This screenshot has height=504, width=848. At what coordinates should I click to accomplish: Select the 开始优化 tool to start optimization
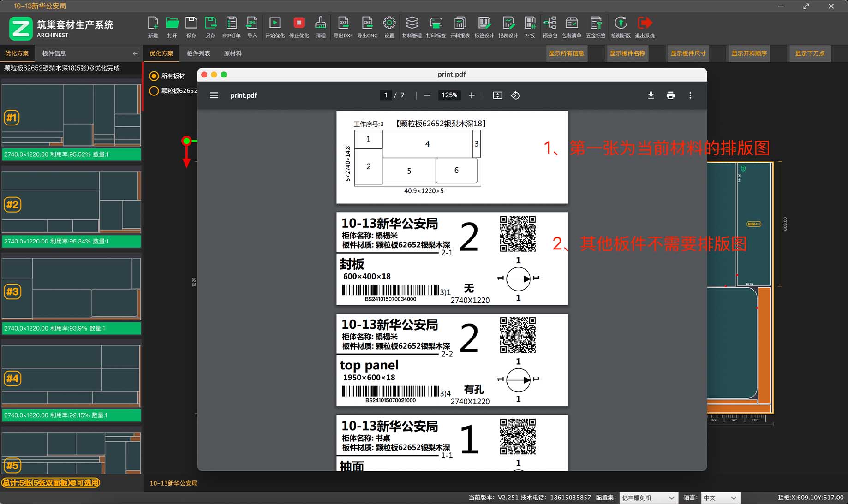275,26
